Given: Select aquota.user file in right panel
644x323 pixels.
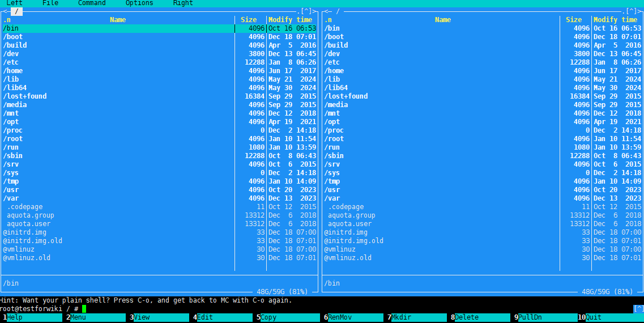Looking at the screenshot, I should (483, 224).
